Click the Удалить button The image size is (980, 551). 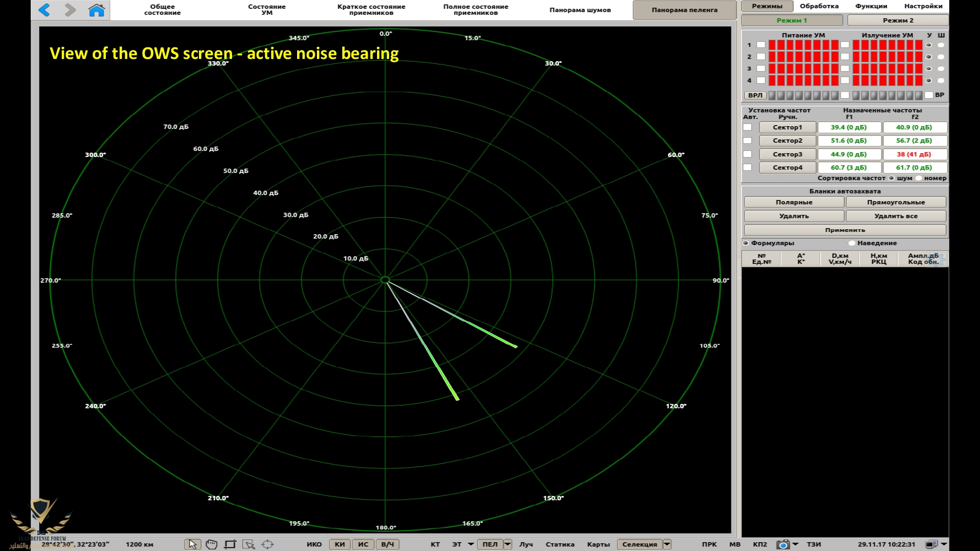click(794, 216)
